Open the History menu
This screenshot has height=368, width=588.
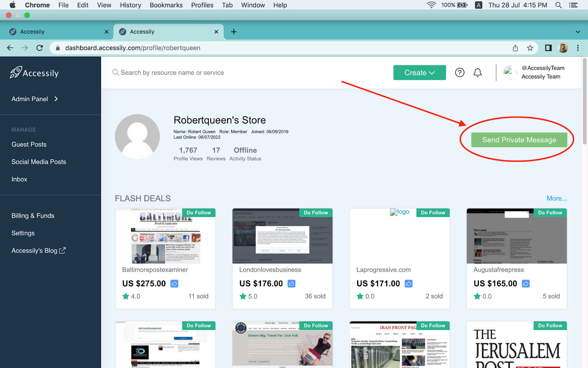click(x=130, y=5)
